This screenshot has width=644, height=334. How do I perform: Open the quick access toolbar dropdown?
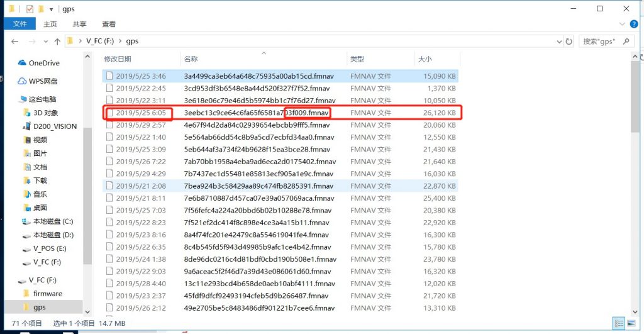pyautogui.click(x=52, y=9)
